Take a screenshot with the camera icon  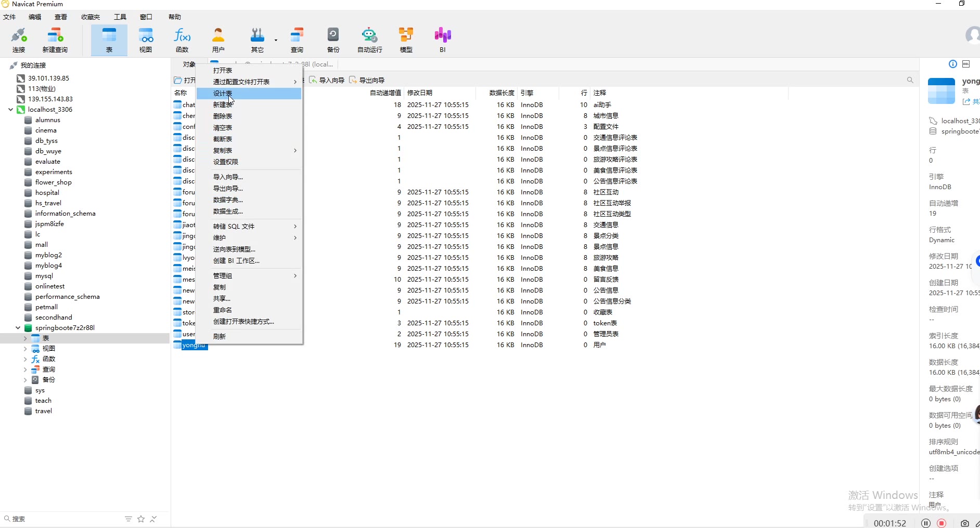tap(965, 523)
